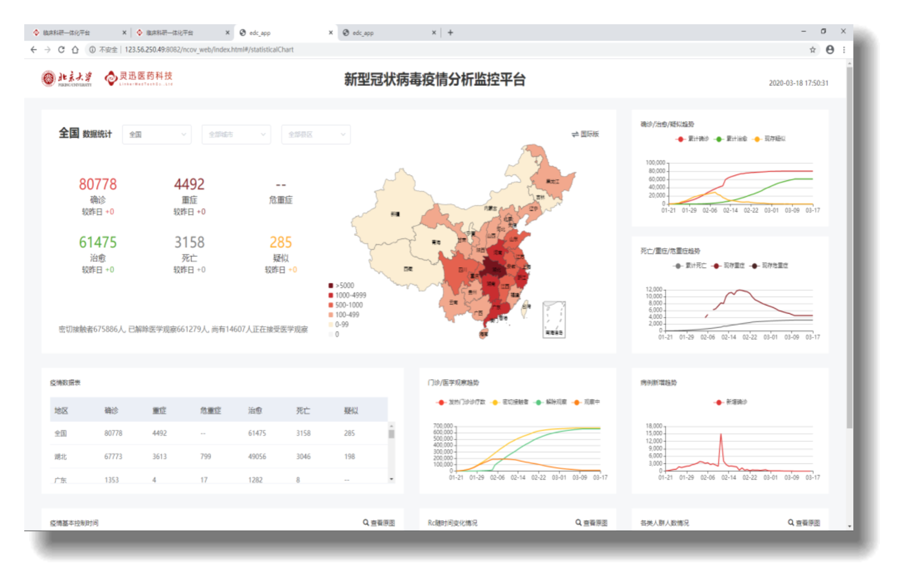Click the browser address bar URL
The image size is (913, 588).
[x=209, y=49]
